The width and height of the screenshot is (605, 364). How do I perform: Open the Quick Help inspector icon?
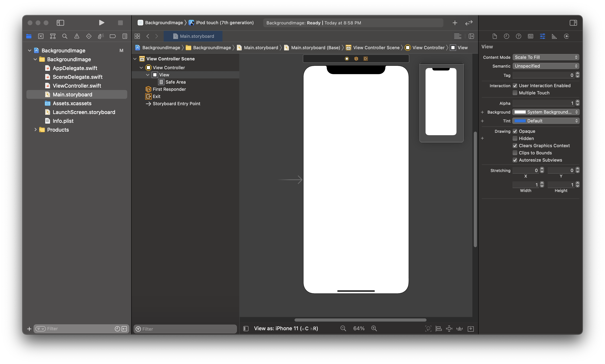(518, 36)
